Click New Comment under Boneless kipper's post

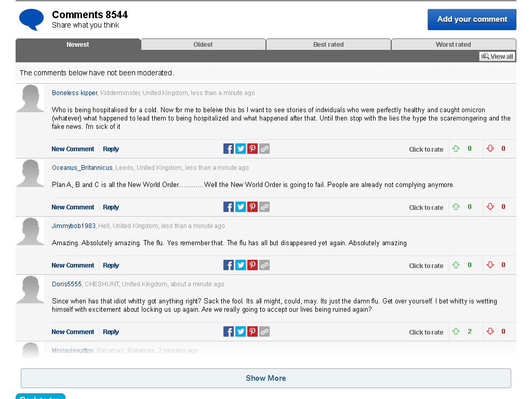(73, 149)
